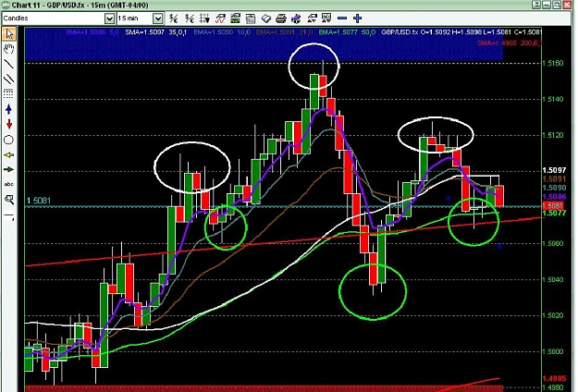Zoom in with the blue plus button
The image size is (578, 392).
click(357, 18)
